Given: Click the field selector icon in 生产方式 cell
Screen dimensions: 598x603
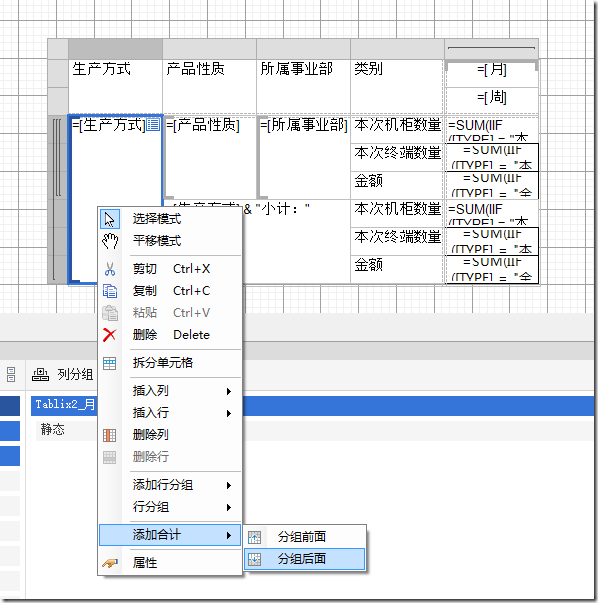Looking at the screenshot, I should (153, 125).
